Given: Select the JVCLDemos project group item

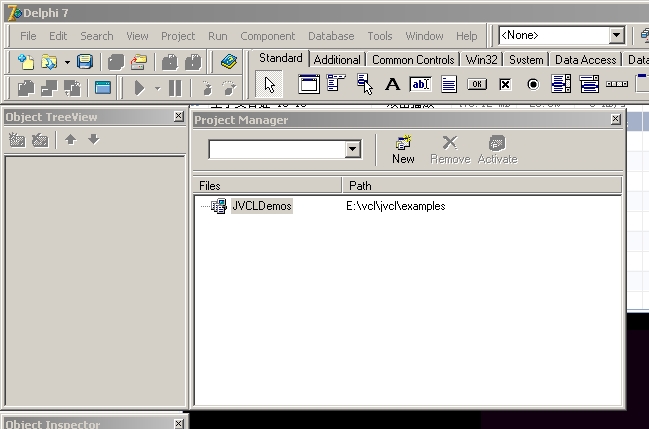Looking at the screenshot, I should click(x=261, y=206).
